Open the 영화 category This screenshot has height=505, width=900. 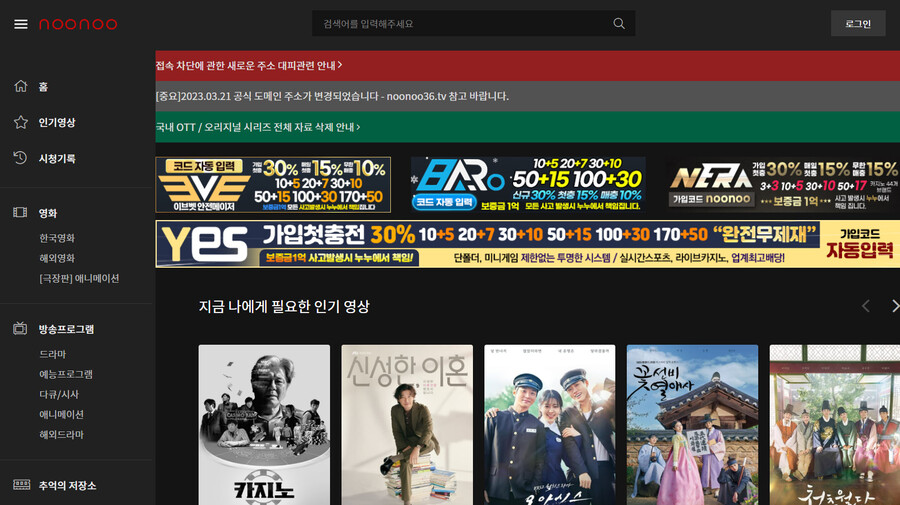pos(48,213)
